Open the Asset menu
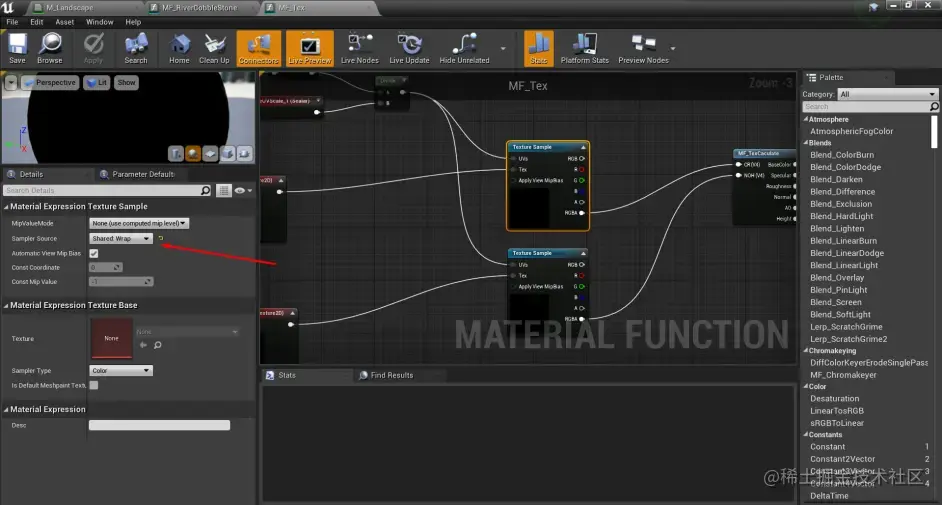The width and height of the screenshot is (942, 505). tap(65, 22)
